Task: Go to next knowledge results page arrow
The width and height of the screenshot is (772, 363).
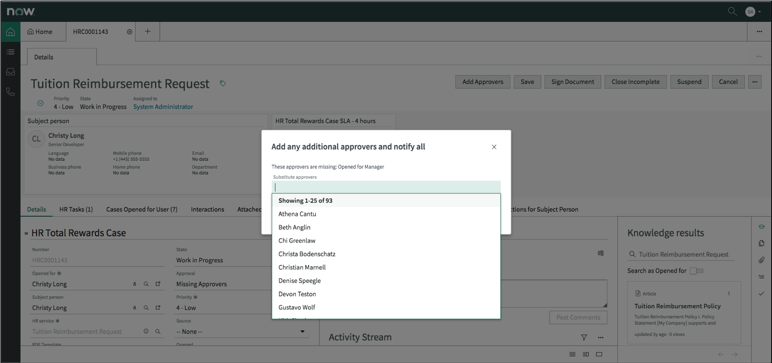Action: coord(734,354)
